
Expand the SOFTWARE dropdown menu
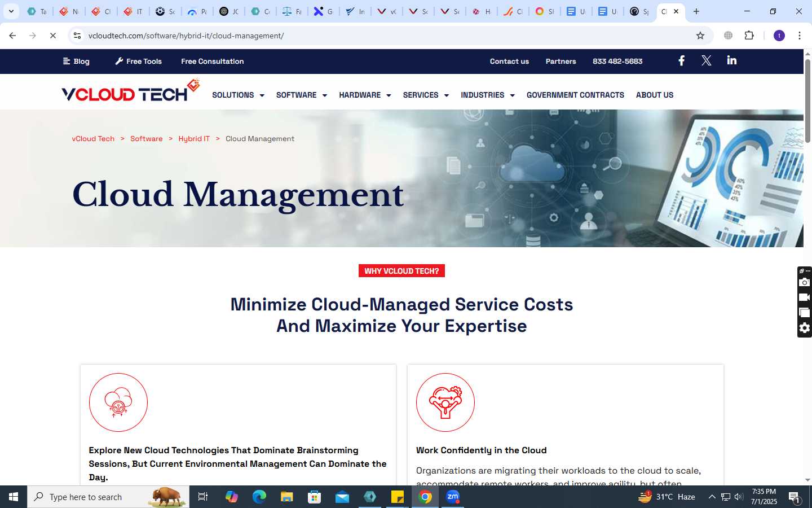302,95
